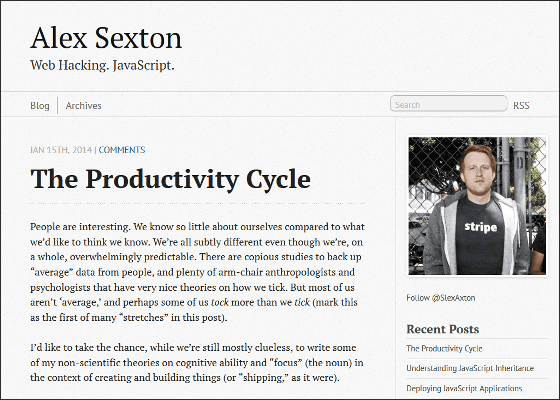Click the second paragraph about non-scientific theories
This screenshot has width=560, height=400.
click(197, 362)
